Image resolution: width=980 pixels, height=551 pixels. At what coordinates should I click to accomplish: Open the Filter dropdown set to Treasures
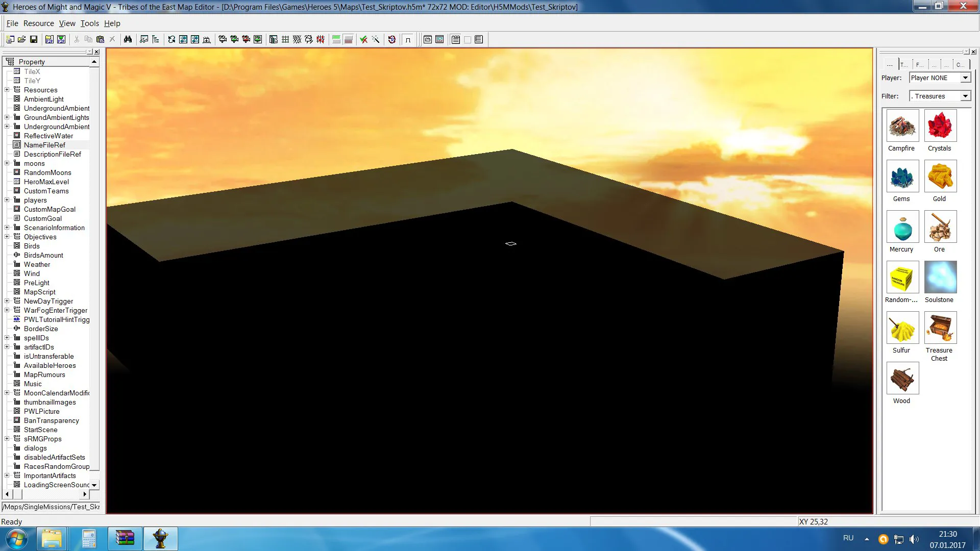coord(965,96)
